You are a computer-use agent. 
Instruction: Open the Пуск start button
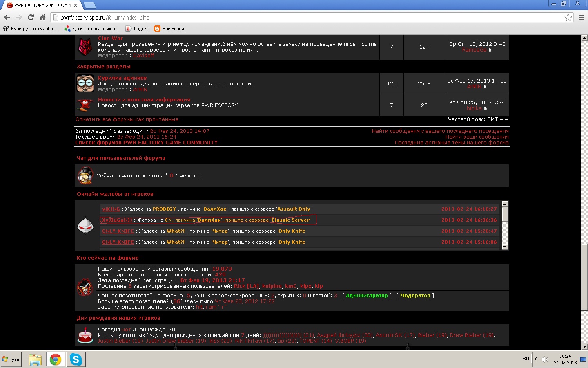pos(11,359)
